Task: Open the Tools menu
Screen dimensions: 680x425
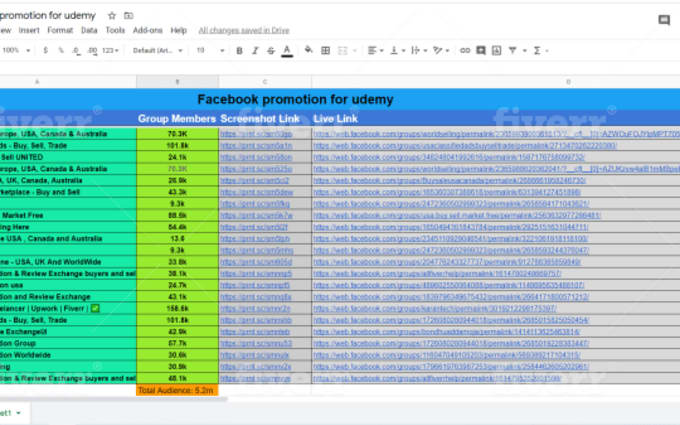Action: tap(115, 30)
